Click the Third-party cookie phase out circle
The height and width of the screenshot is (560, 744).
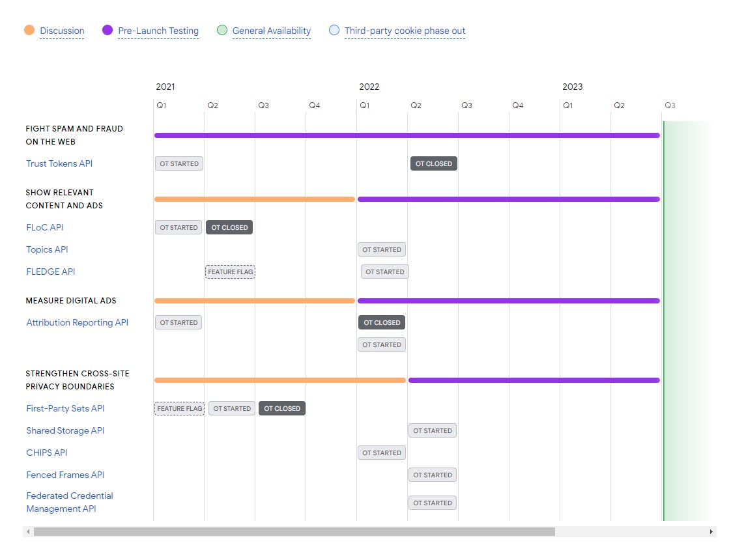(334, 30)
